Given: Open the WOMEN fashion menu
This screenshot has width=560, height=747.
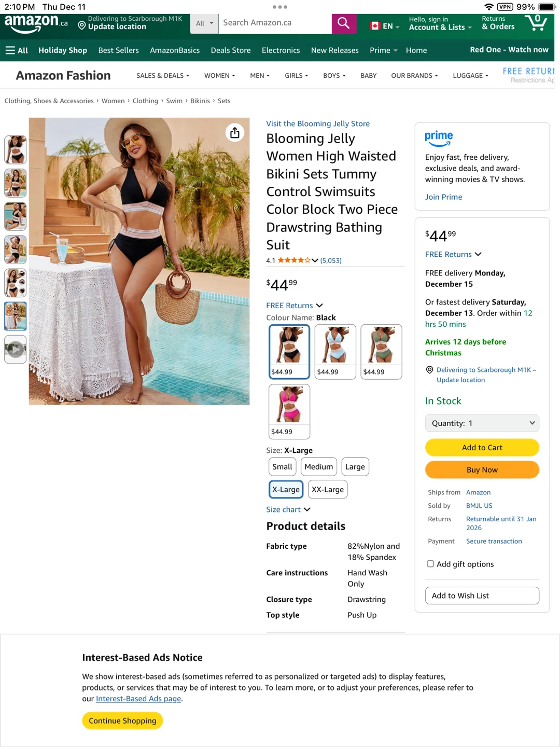Looking at the screenshot, I should (x=219, y=76).
